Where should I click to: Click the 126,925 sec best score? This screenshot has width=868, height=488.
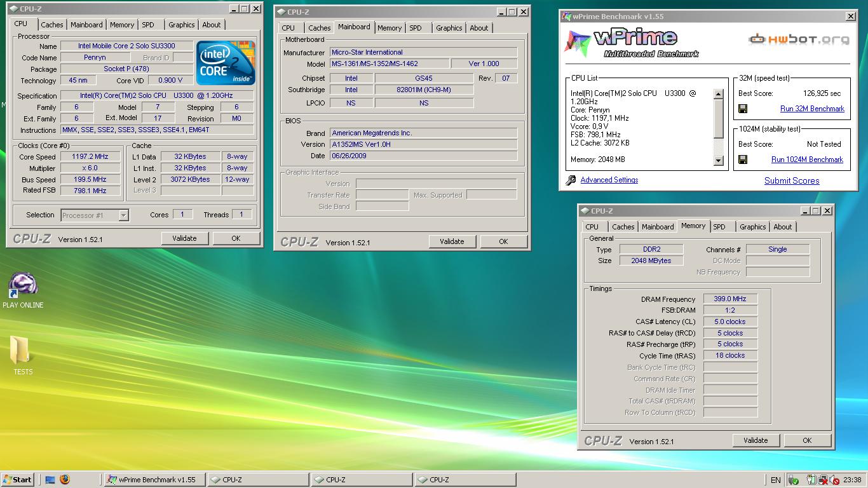point(822,93)
